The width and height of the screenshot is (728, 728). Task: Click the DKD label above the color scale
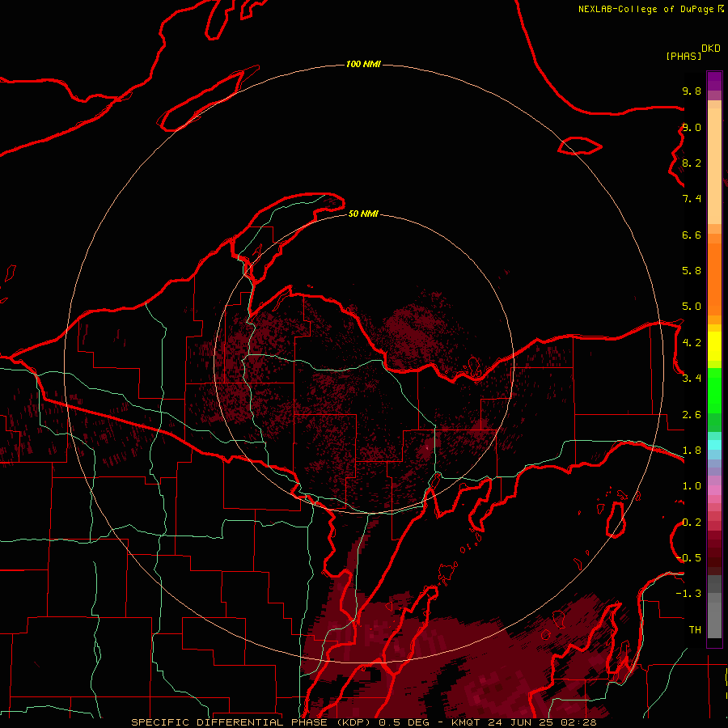[x=711, y=49]
